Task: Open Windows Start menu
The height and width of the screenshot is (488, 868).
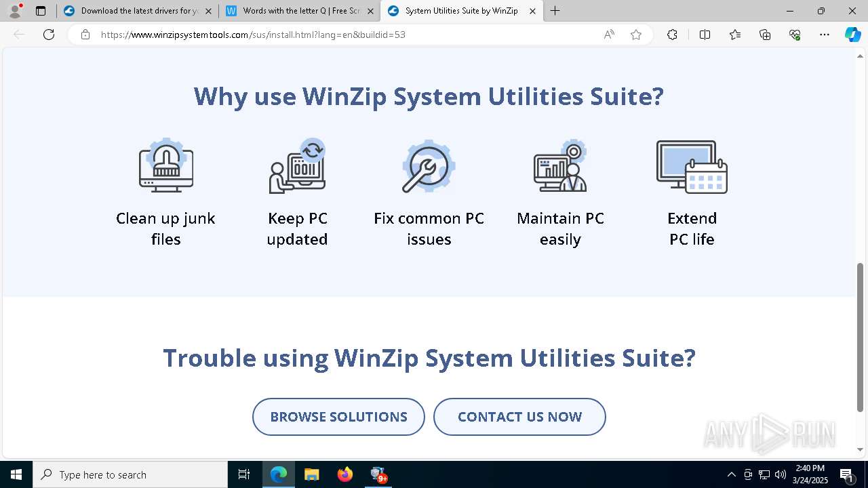Action: click(16, 474)
